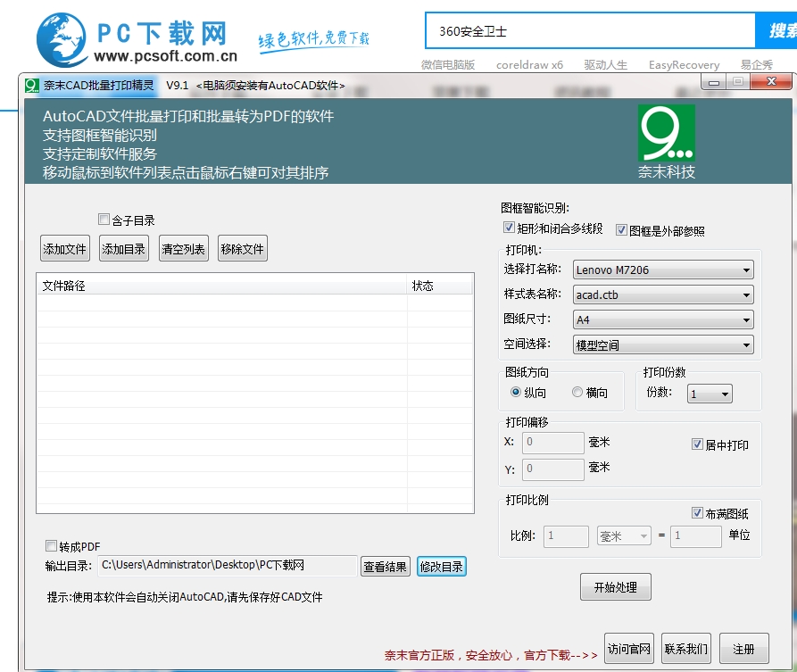Click the 360安全卫士 search field
Viewport: 797px width, 672px height.
[589, 31]
